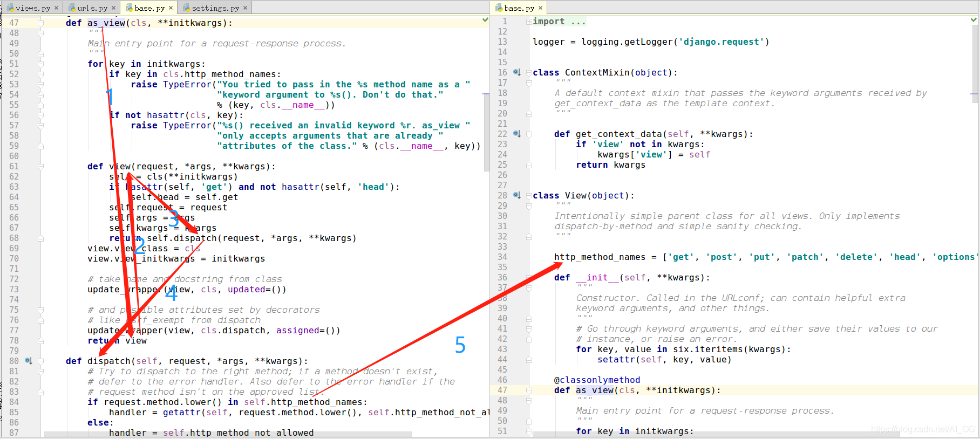
Task: Click highlighted 'as_view' in left pane line 47
Action: pyautogui.click(x=106, y=23)
